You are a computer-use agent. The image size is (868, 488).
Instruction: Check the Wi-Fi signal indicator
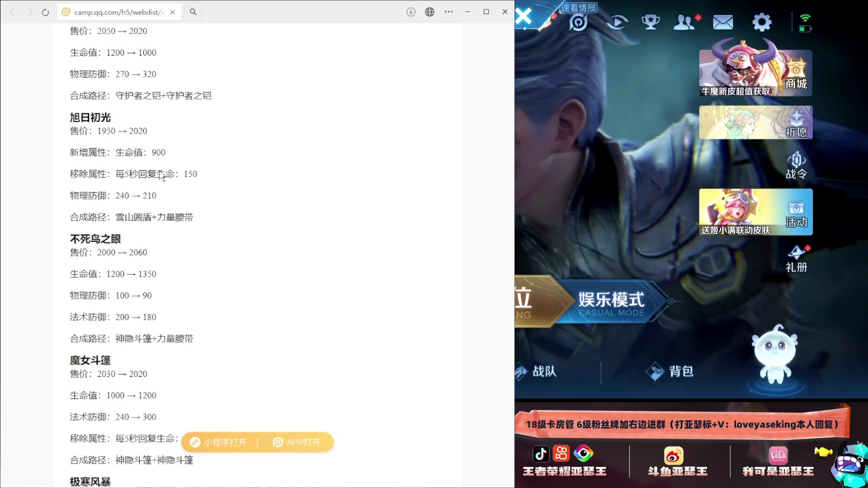click(x=805, y=18)
